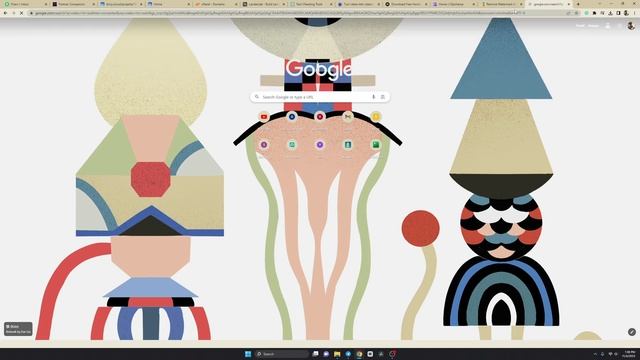Go back with the browser back arrow

tap(5, 13)
